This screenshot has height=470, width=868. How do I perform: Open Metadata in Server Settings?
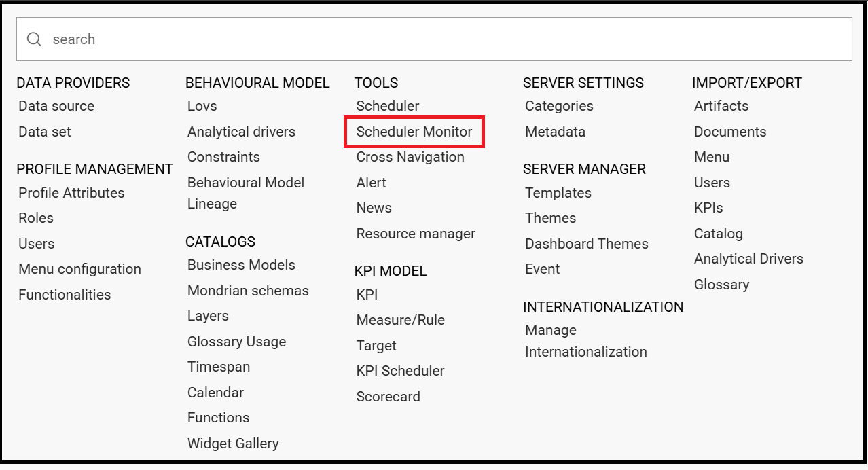tap(555, 132)
